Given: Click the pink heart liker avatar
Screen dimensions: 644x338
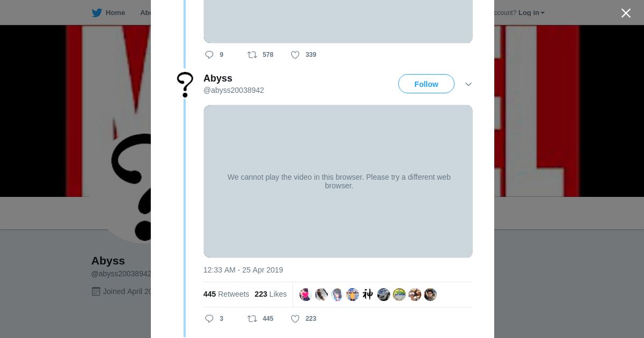Looking at the screenshot, I should click(x=306, y=294).
